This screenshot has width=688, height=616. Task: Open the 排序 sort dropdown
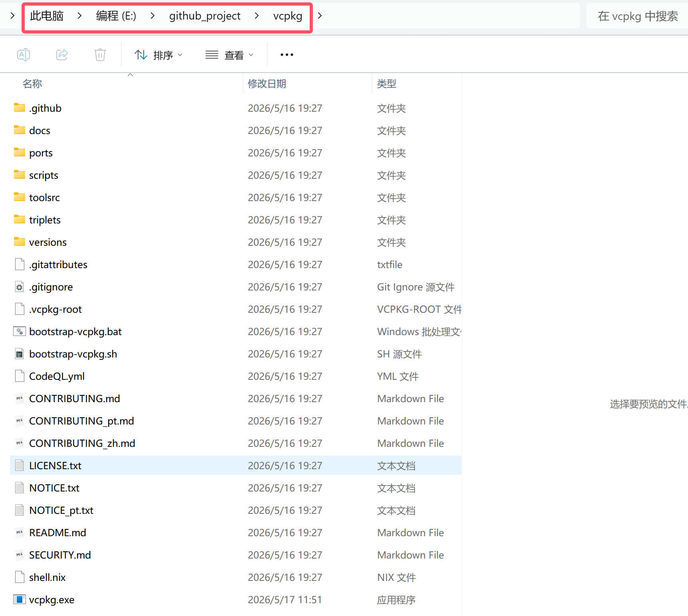158,55
